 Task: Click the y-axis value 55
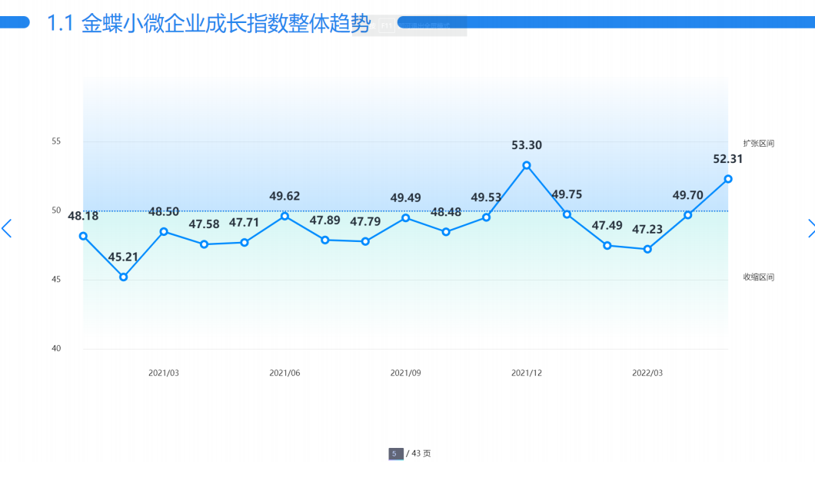coord(56,141)
